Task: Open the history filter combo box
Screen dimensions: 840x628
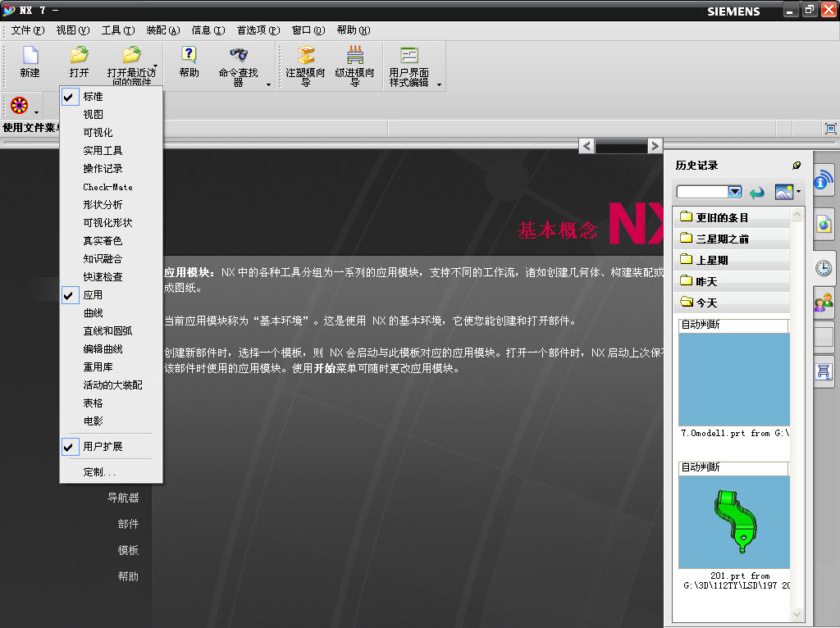Action: [709, 192]
